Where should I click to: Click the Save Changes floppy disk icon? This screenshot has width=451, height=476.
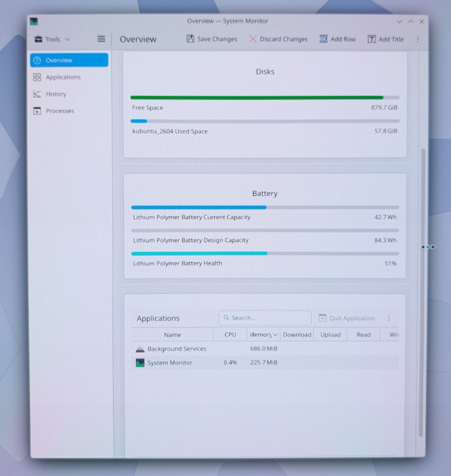pyautogui.click(x=190, y=39)
